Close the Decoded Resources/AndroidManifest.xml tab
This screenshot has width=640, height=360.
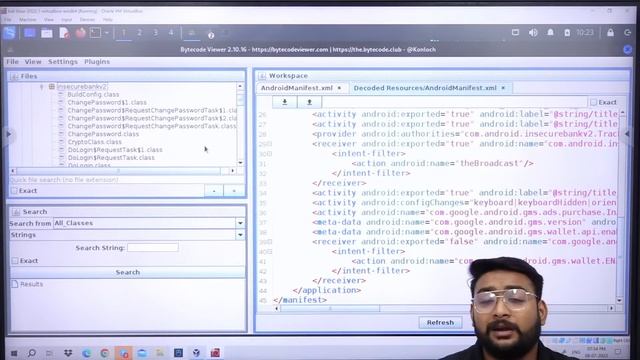503,88
